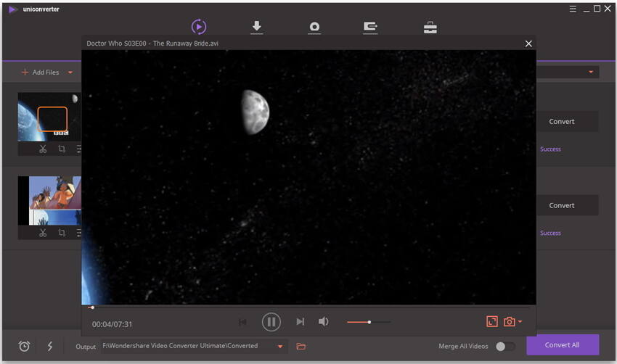Toggle Merge All Videos switch

click(505, 347)
